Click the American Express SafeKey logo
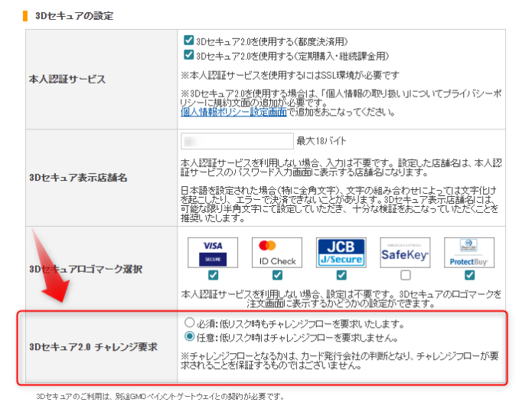The width and height of the screenshot is (532, 409). (405, 252)
